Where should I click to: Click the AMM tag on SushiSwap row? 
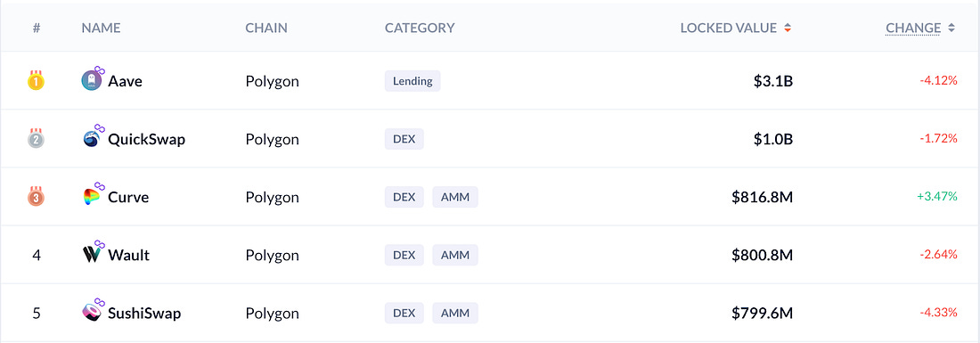[455, 313]
